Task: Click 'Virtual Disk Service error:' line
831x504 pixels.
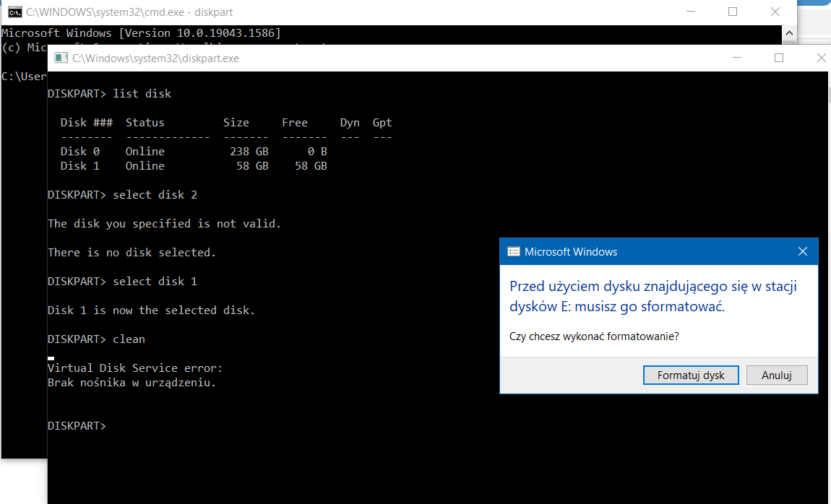Action: (135, 368)
